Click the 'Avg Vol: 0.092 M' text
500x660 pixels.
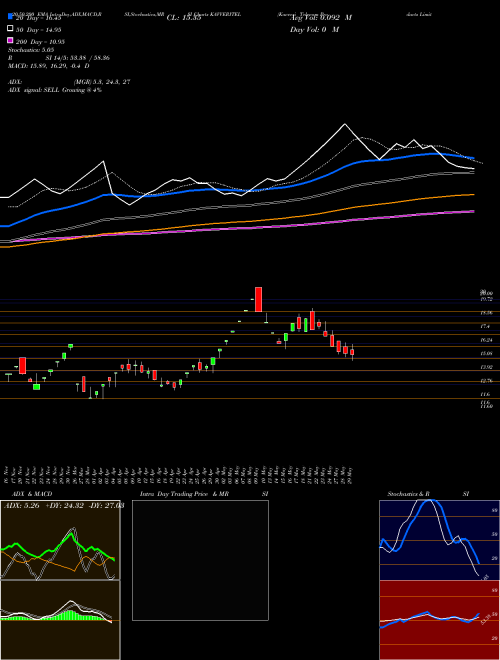click(321, 18)
